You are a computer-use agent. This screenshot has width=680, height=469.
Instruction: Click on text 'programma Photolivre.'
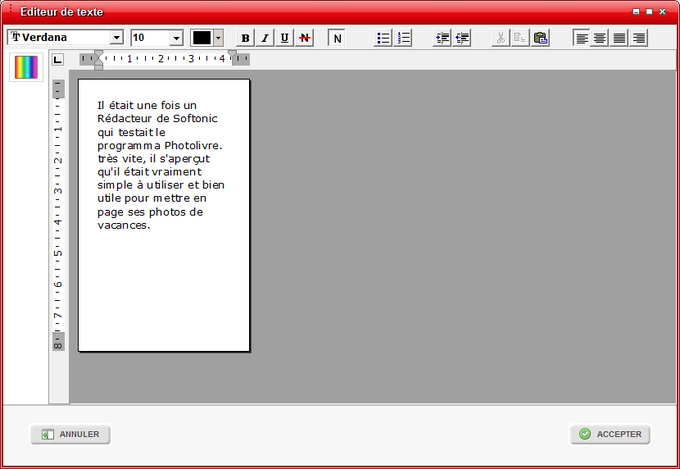click(x=160, y=145)
